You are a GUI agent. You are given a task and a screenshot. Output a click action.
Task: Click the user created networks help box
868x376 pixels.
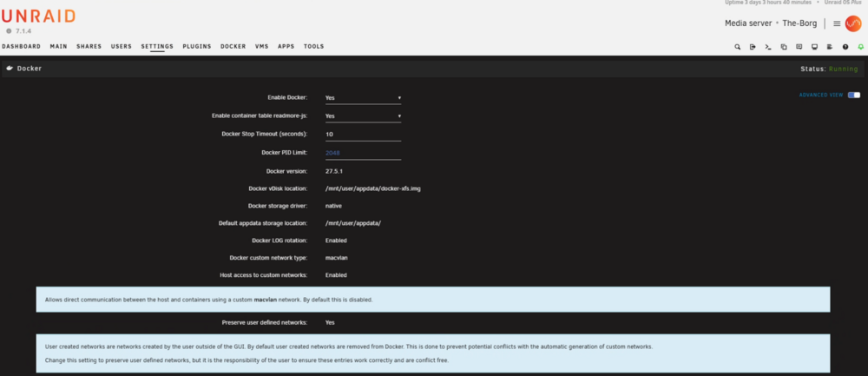tap(433, 353)
